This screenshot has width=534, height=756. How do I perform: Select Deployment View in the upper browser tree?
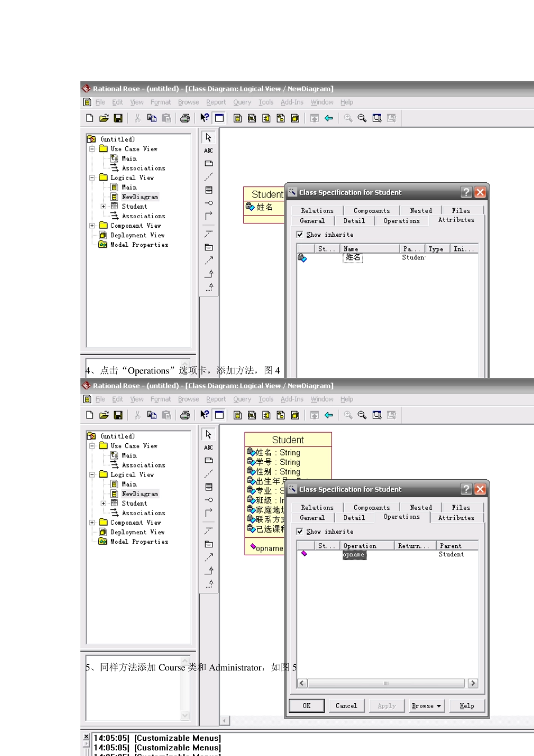point(137,235)
